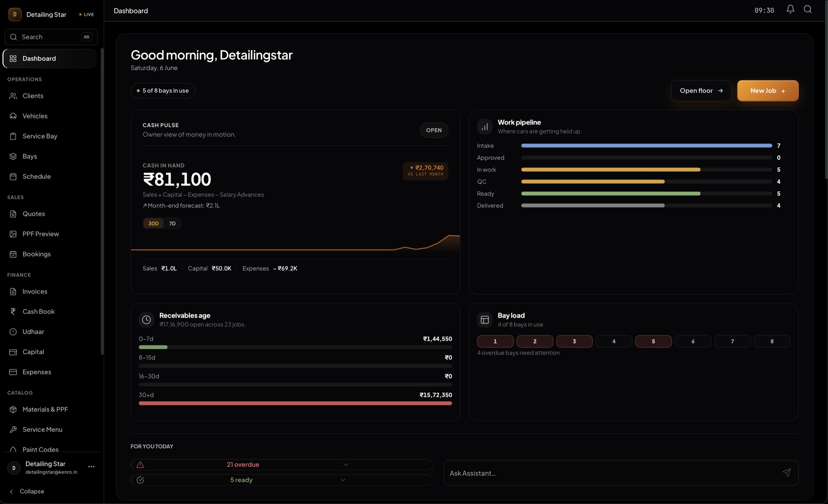
Task: Open Expenses in the sidebar
Action: coord(50,372)
